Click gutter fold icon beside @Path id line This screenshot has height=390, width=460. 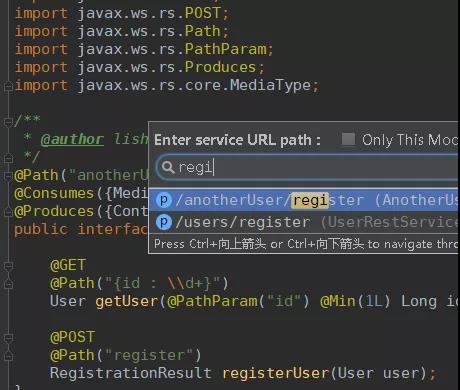(8, 284)
